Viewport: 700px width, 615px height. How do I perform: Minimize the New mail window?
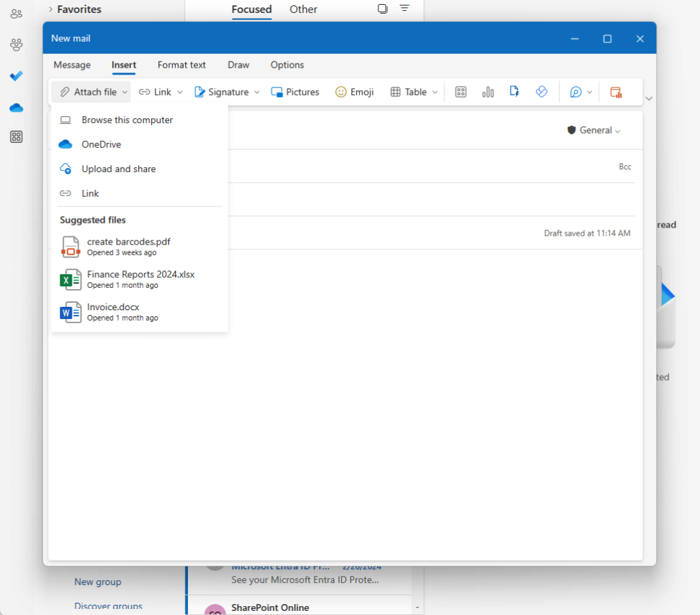click(x=575, y=39)
